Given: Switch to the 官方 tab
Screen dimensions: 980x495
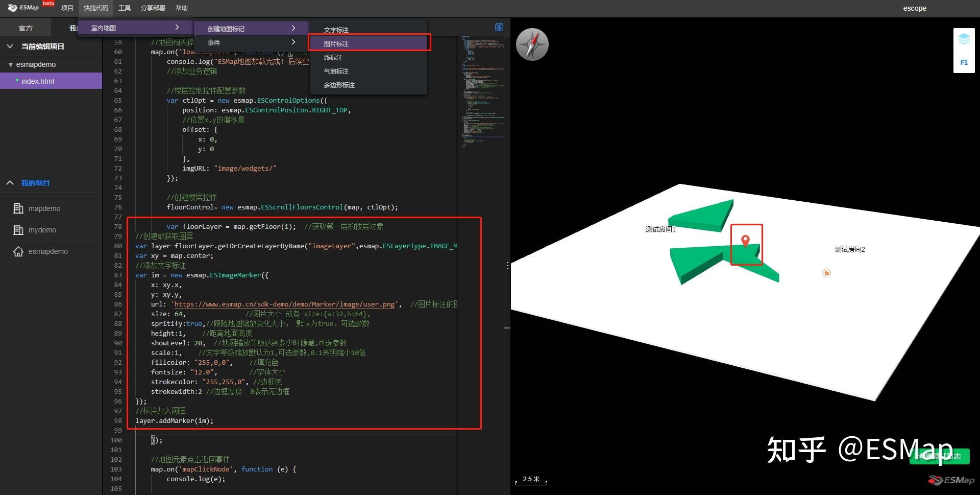Looking at the screenshot, I should 26,28.
